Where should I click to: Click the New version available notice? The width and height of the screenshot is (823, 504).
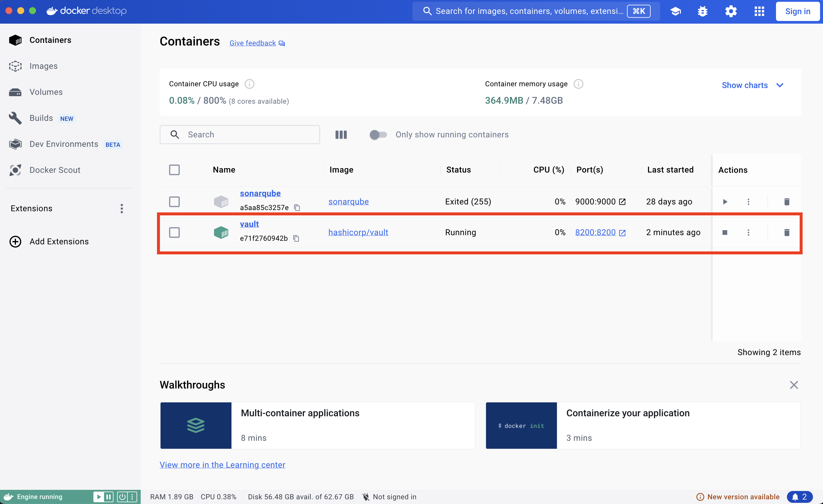(738, 497)
